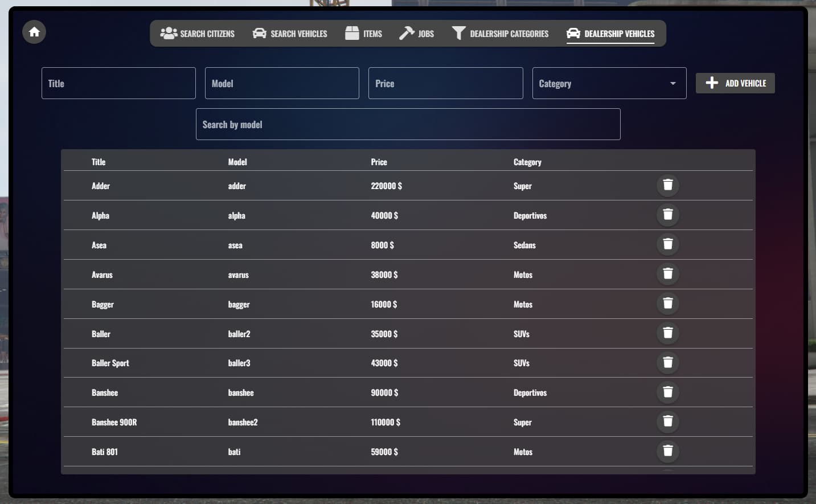The width and height of the screenshot is (816, 504).
Task: Select the 35000 $ price cell
Action: 384,334
